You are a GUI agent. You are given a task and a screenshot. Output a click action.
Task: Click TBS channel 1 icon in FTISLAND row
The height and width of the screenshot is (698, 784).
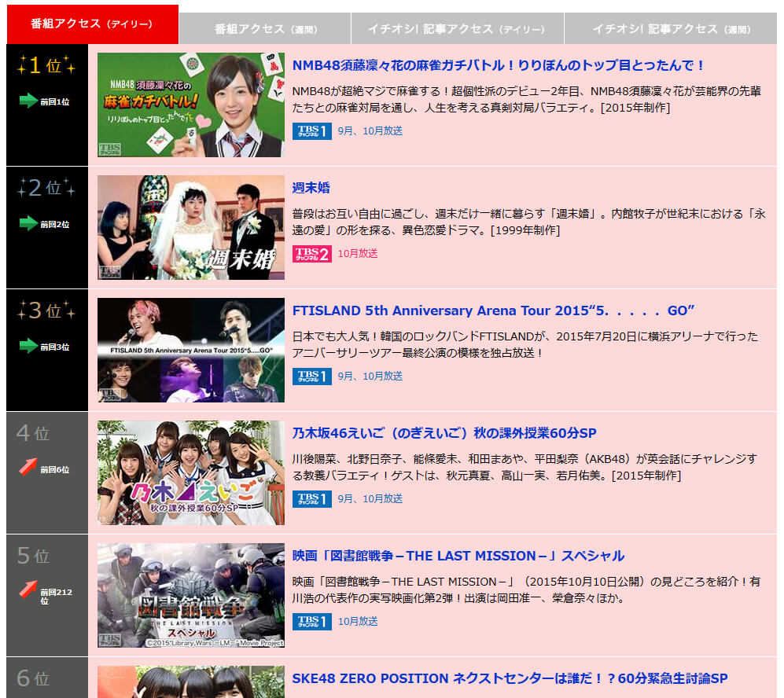click(312, 377)
